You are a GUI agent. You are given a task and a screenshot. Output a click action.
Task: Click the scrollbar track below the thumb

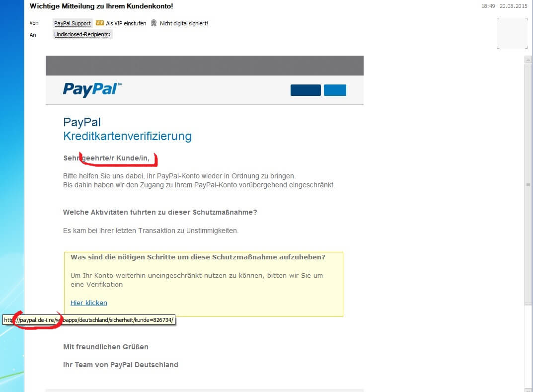pyautogui.click(x=528, y=347)
